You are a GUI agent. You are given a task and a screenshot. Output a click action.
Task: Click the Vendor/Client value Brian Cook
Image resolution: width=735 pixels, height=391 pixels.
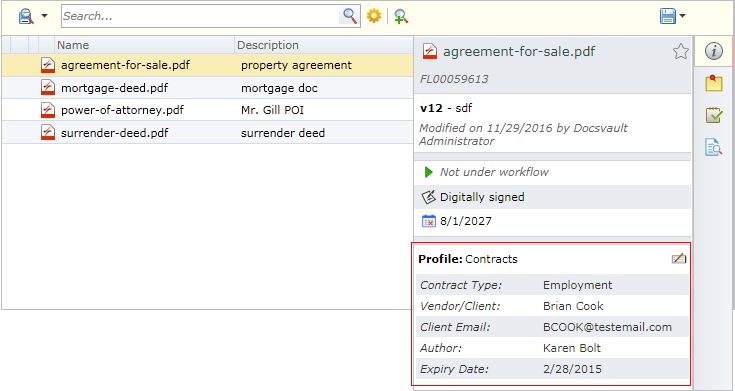click(x=573, y=306)
